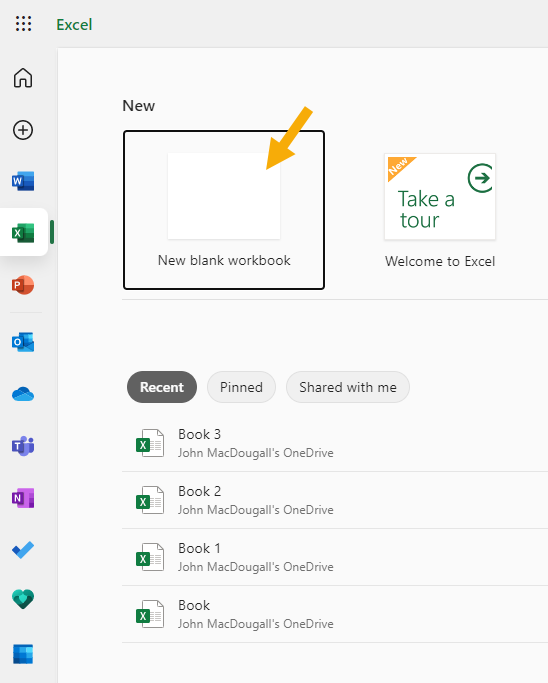
Task: Open the To Do checkmark icon
Action: click(23, 550)
